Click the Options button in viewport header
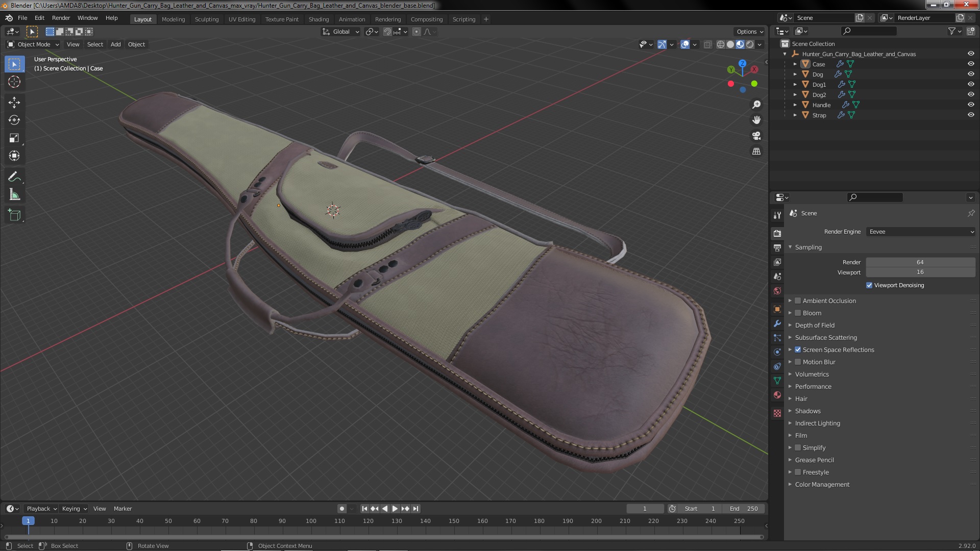The height and width of the screenshot is (551, 980). pos(750,32)
